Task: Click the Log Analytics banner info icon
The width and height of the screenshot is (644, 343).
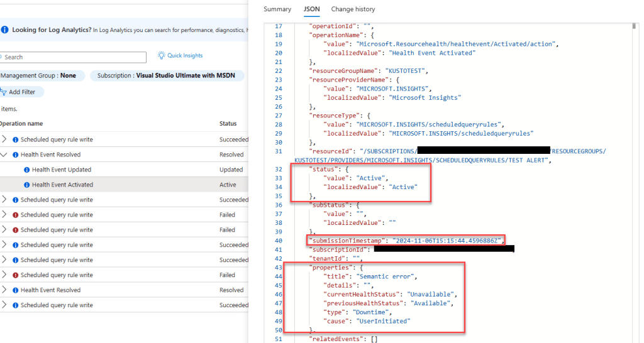Action: click(x=4, y=30)
